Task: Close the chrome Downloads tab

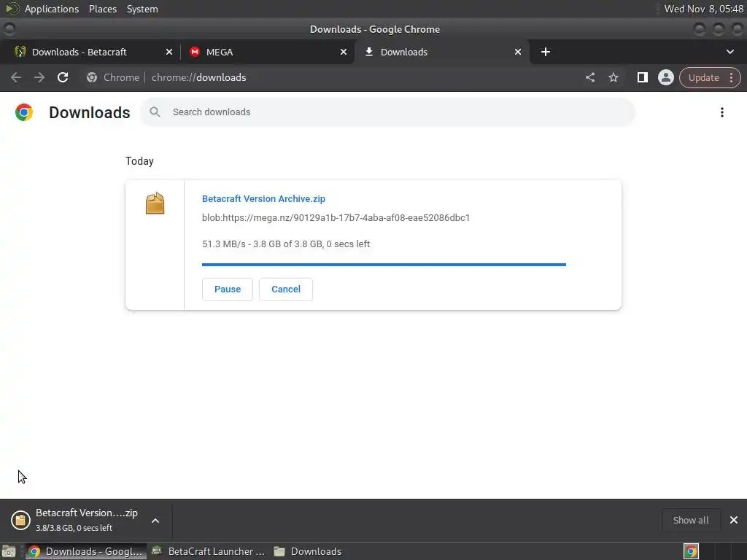Action: 518,52
